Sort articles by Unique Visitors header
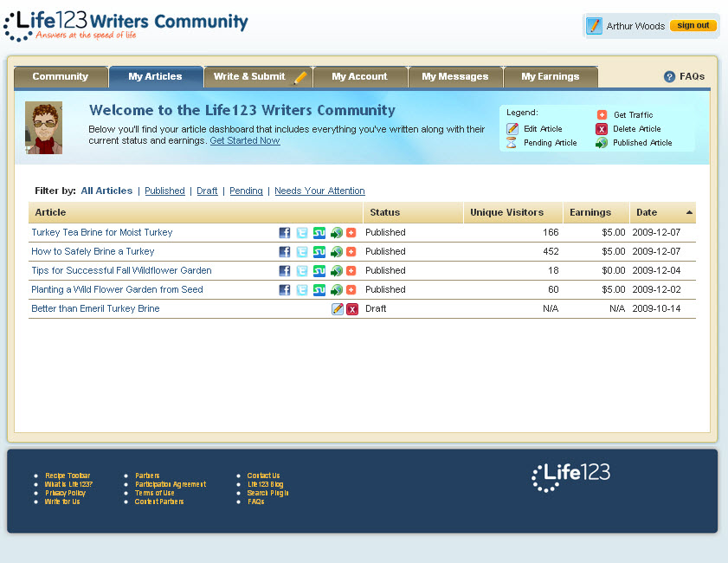 (506, 212)
